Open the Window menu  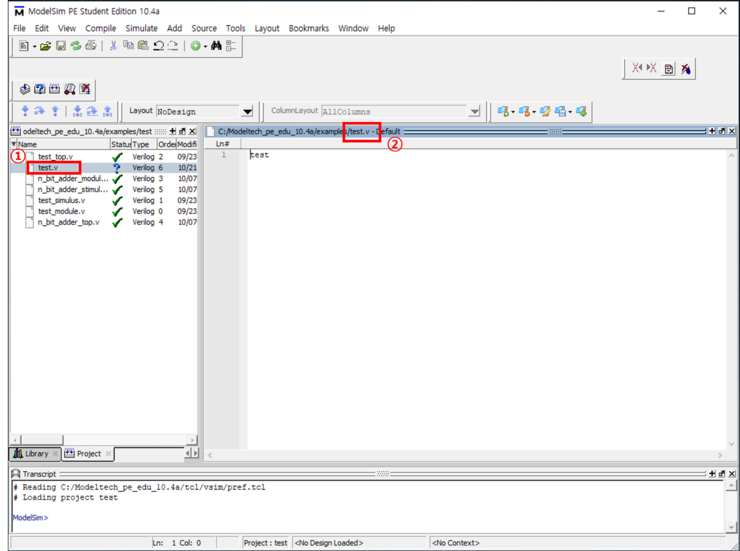point(353,28)
